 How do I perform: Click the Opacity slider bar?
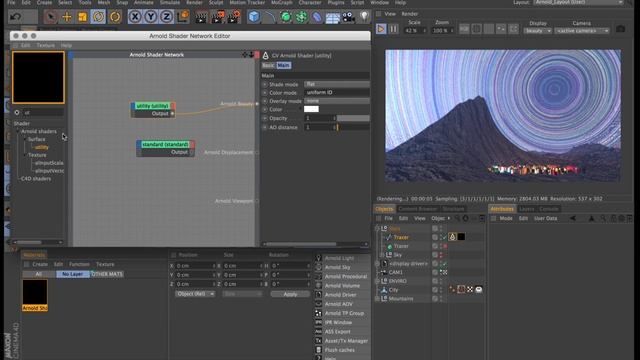pyautogui.click(x=353, y=118)
